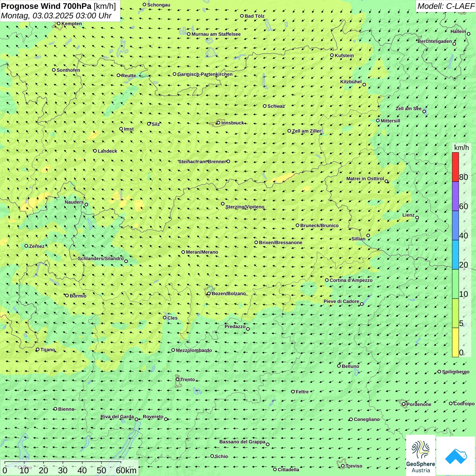This screenshot has height=476, width=476.
Task: Click the Nauders label
Action: [74, 202]
